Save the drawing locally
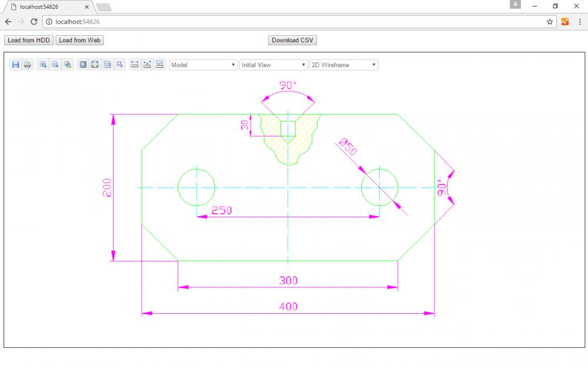Screen dimensions: 588x368 tap(15, 65)
